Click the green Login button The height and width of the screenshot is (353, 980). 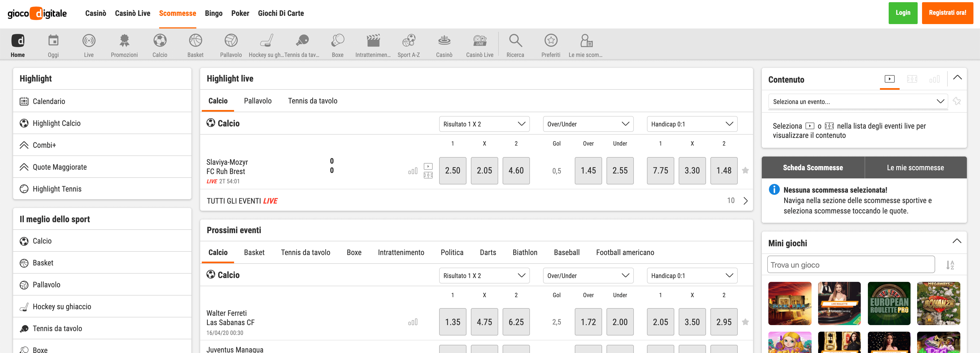click(x=903, y=13)
